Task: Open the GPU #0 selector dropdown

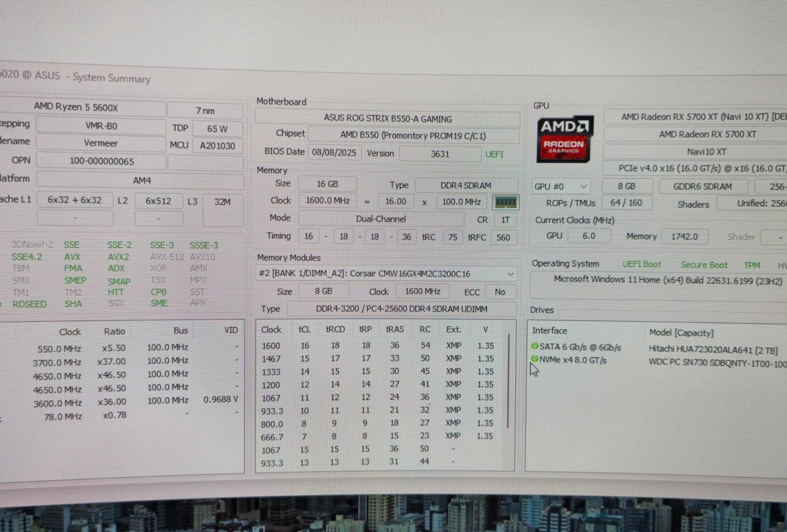Action: click(561, 187)
